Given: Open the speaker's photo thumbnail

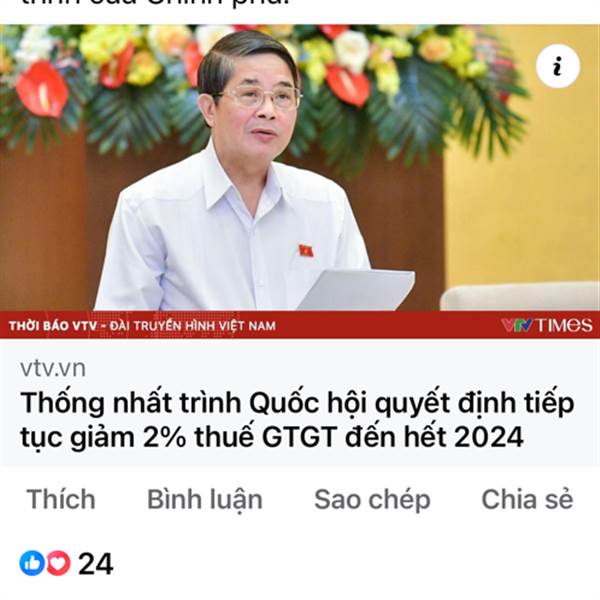Looking at the screenshot, I should click(300, 181).
